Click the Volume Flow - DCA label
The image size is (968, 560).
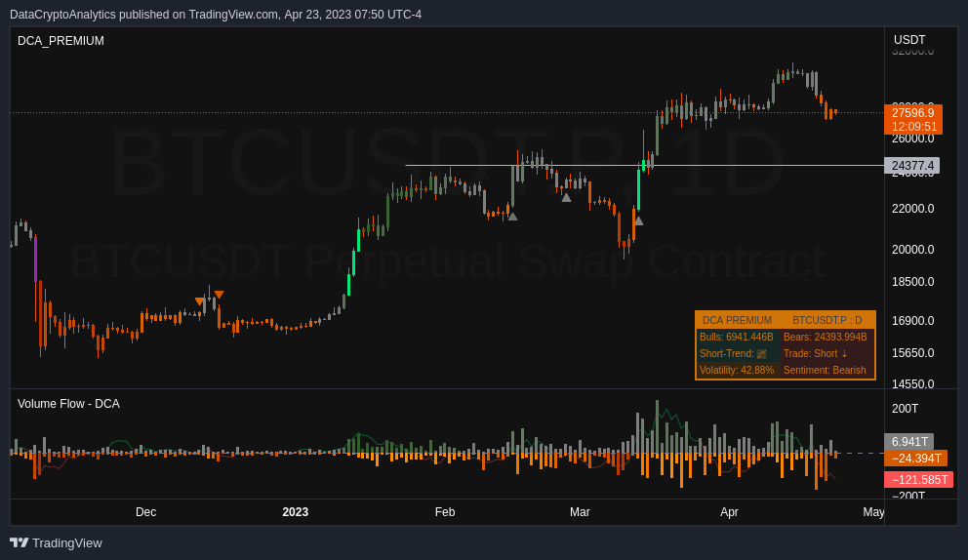click(68, 404)
